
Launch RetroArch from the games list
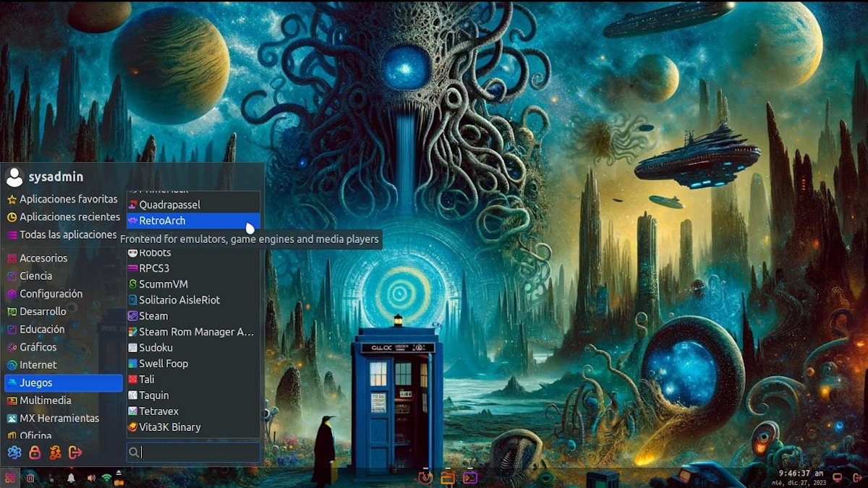pyautogui.click(x=166, y=221)
